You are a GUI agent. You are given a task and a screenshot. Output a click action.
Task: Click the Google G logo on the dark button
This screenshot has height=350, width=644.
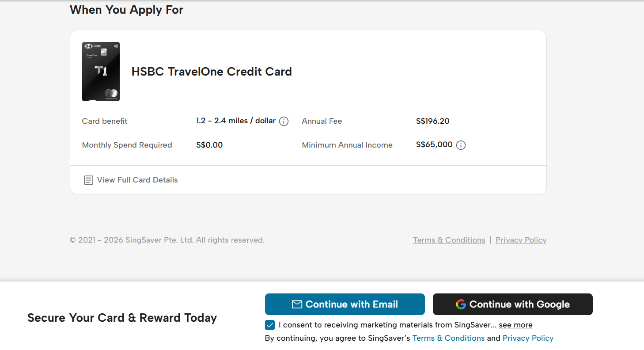[460, 304]
